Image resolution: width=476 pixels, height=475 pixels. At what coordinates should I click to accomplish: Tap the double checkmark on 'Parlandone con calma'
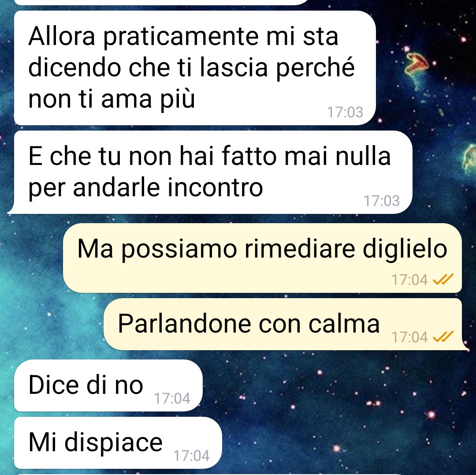pyautogui.click(x=443, y=337)
